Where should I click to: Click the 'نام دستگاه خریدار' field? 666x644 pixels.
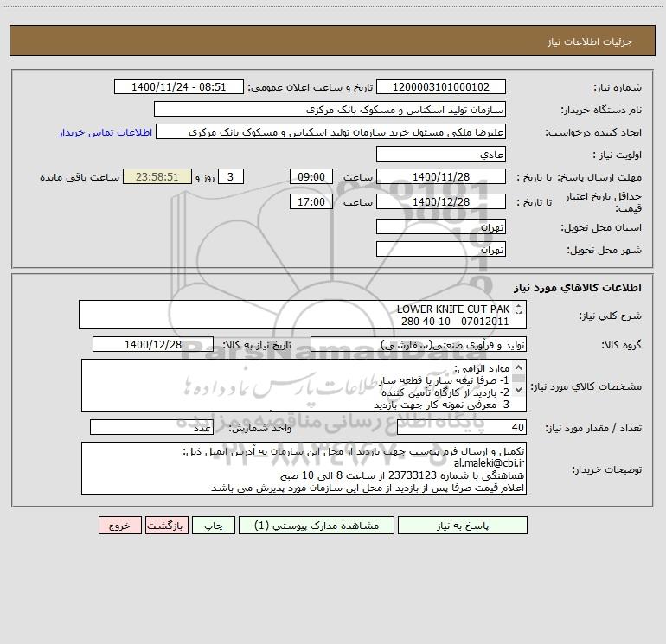pyautogui.click(x=330, y=109)
